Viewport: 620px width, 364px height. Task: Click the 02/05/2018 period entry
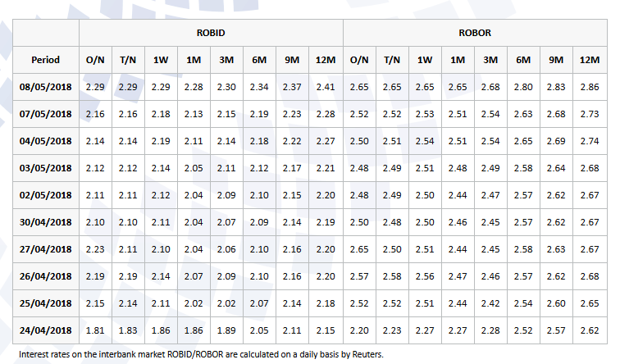[45, 195]
